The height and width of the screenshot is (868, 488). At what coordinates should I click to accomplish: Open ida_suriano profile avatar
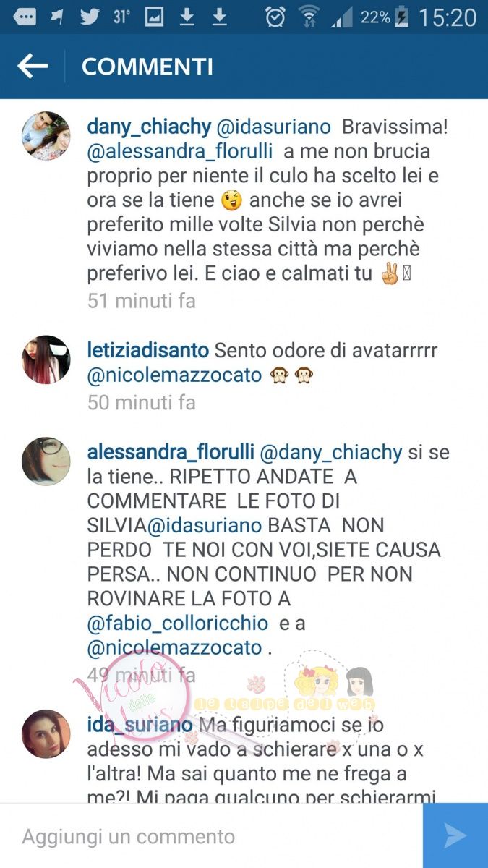pyautogui.click(x=46, y=733)
